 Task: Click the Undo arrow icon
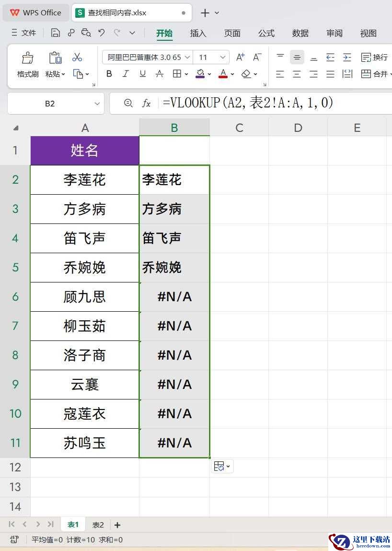102,33
